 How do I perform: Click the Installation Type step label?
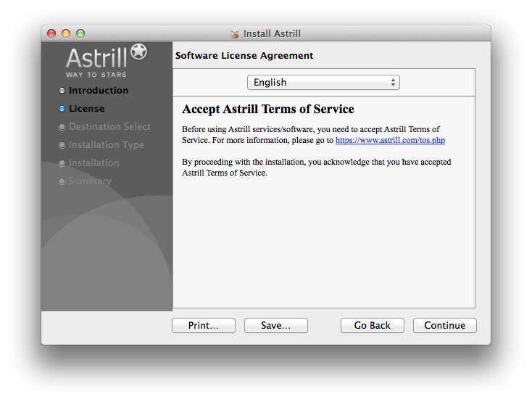tap(107, 144)
